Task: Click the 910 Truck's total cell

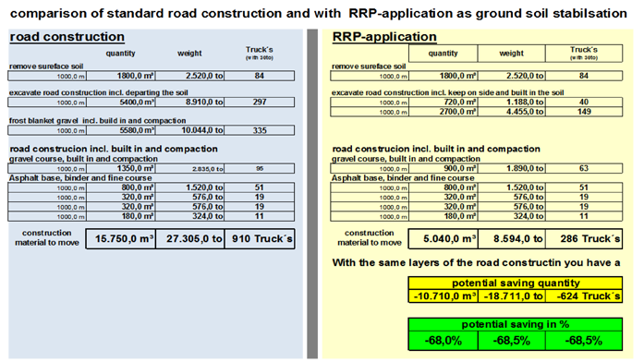Action: 260,239
